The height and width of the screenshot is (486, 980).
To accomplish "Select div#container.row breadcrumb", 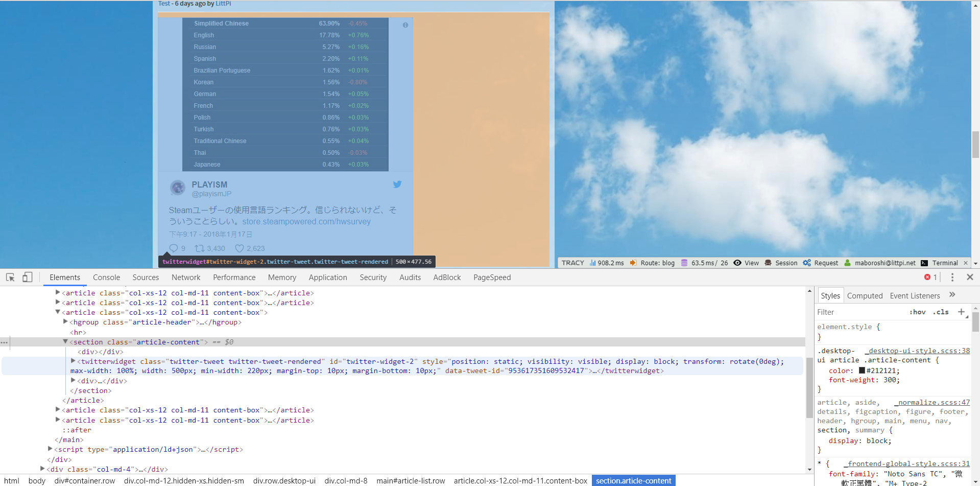I will point(85,480).
